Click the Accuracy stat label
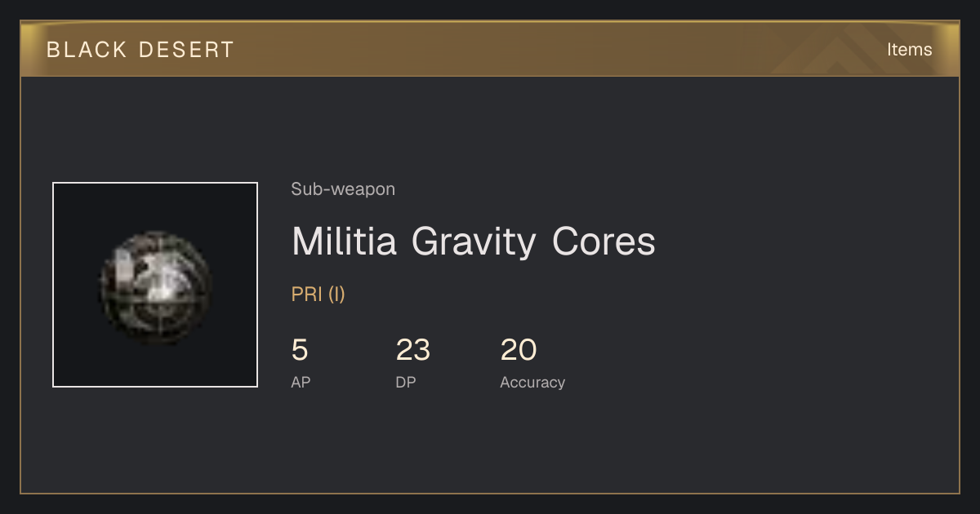Viewport: 980px width, 514px height. click(532, 383)
